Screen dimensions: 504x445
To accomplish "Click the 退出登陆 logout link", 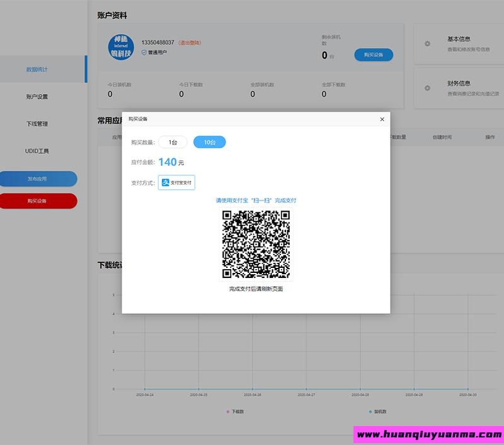I will click(x=190, y=42).
